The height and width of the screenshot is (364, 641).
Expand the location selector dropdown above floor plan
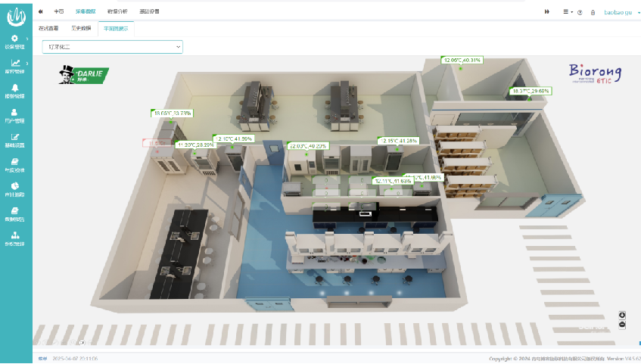pyautogui.click(x=110, y=47)
